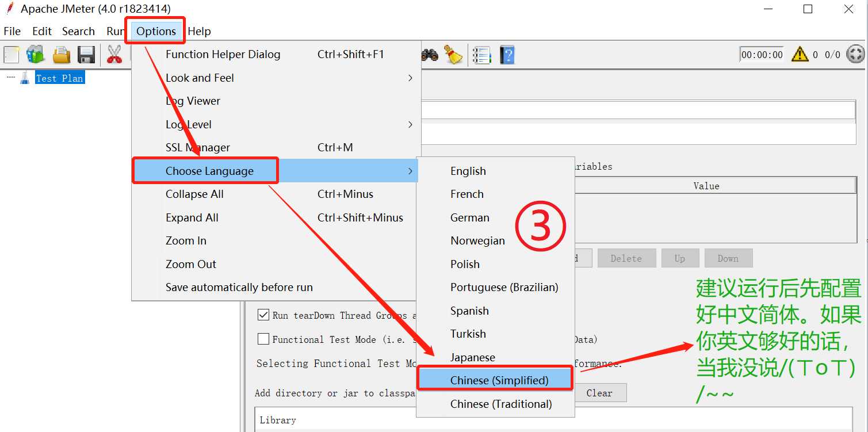Click the Help question-mark book icon
Viewport: 868px width, 432px height.
(x=507, y=55)
